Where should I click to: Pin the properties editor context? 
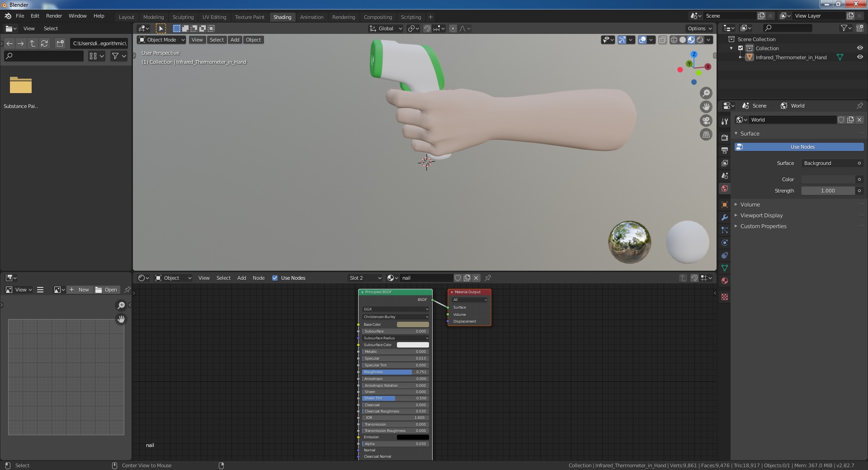click(x=859, y=106)
